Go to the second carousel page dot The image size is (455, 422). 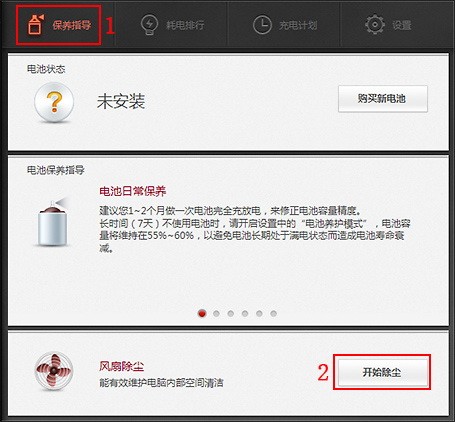pos(216,313)
